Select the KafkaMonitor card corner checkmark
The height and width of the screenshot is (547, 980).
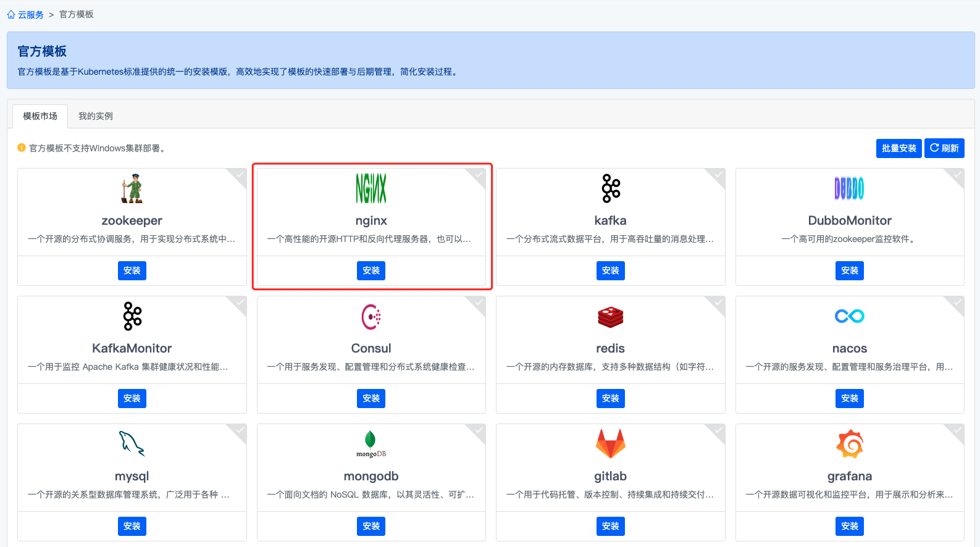click(x=240, y=303)
